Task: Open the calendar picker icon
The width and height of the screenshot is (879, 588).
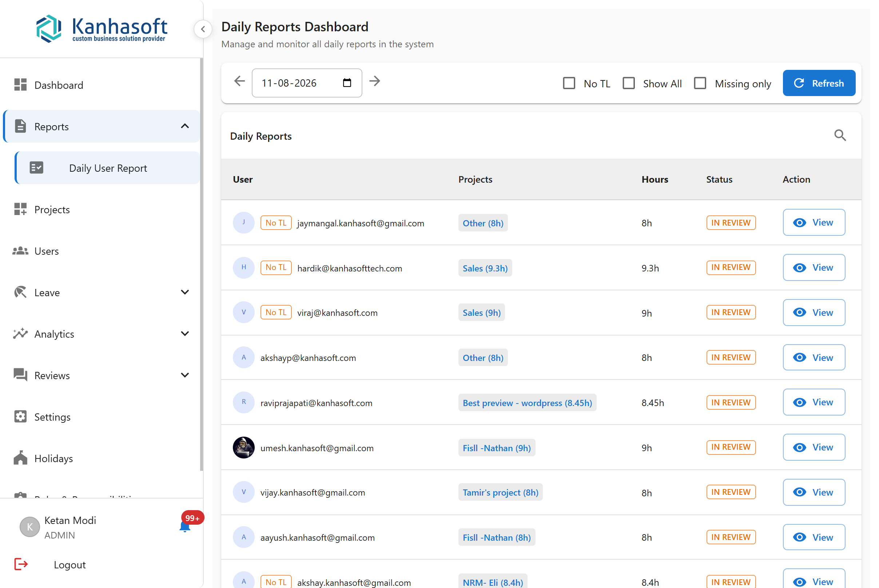Action: click(347, 83)
